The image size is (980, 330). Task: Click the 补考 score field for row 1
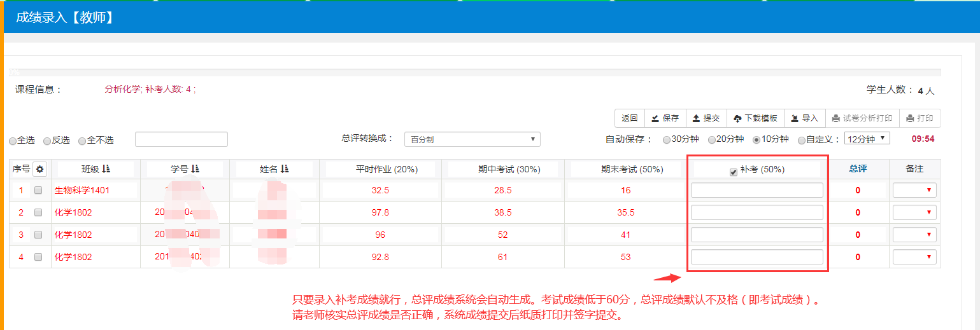pos(756,190)
